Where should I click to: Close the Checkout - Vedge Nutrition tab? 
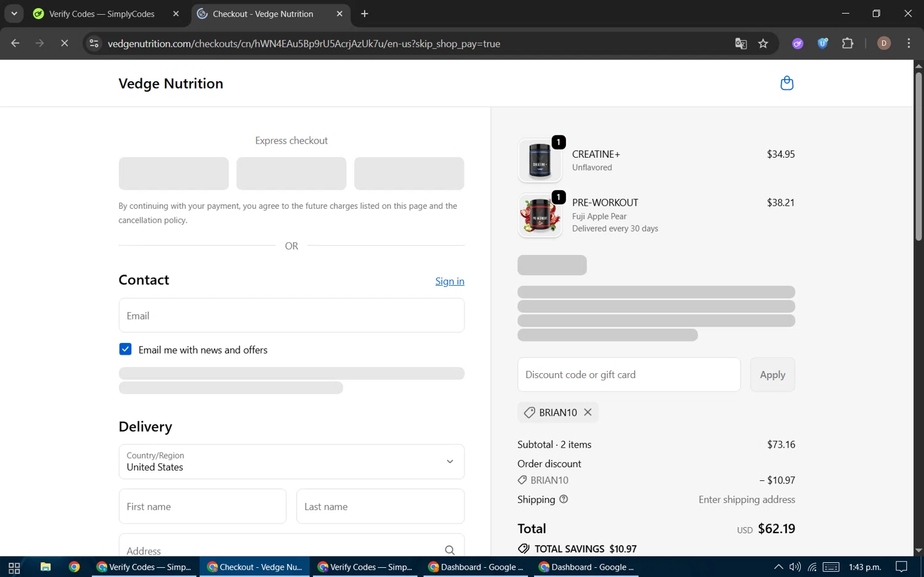[339, 14]
